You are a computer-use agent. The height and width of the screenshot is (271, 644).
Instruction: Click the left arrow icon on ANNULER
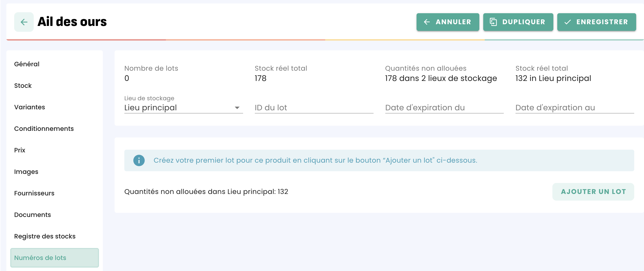coord(427,22)
